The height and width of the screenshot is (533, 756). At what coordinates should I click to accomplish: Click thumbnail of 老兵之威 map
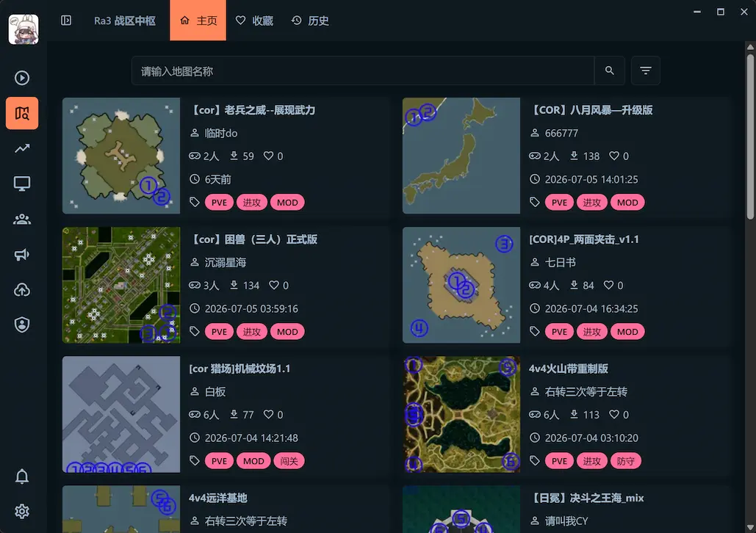click(121, 156)
